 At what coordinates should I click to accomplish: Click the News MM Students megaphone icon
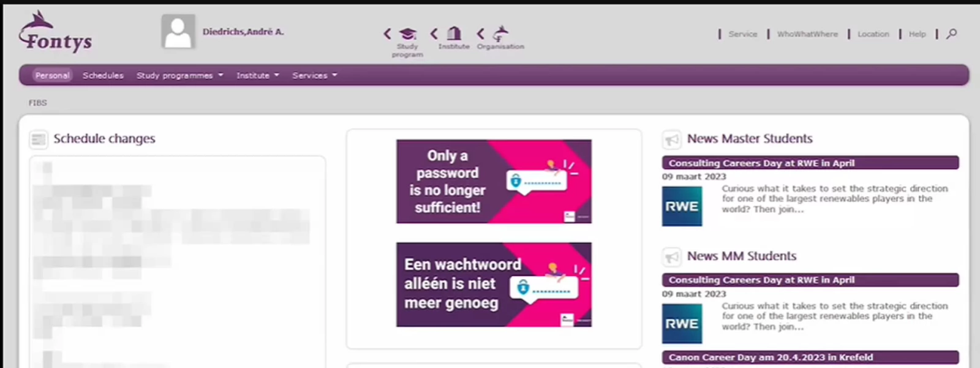pyautogui.click(x=672, y=257)
